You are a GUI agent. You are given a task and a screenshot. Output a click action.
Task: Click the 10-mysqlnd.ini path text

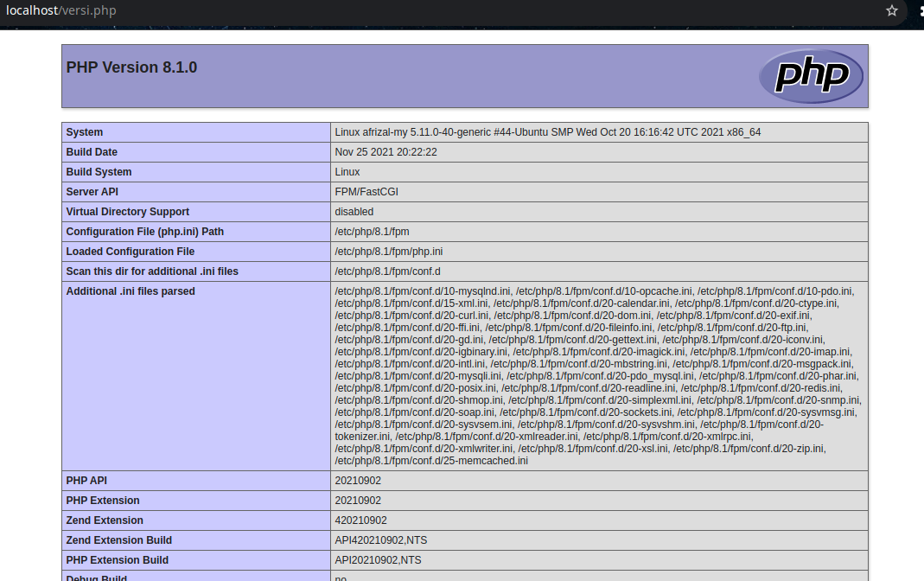coord(424,291)
